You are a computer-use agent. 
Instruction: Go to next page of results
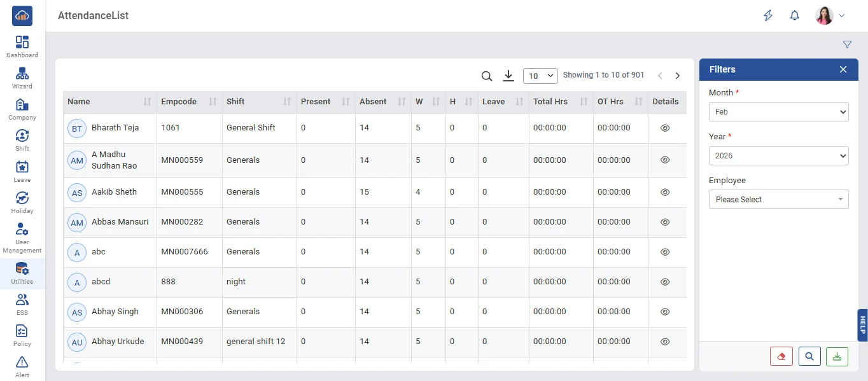click(678, 76)
